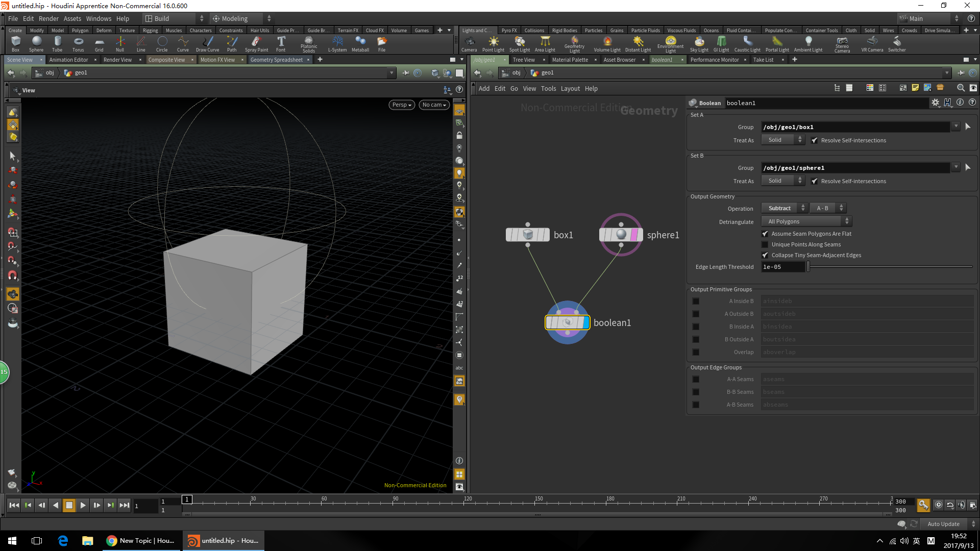
Task: Open the Modeling radial menu dropdown
Action: tap(242, 18)
